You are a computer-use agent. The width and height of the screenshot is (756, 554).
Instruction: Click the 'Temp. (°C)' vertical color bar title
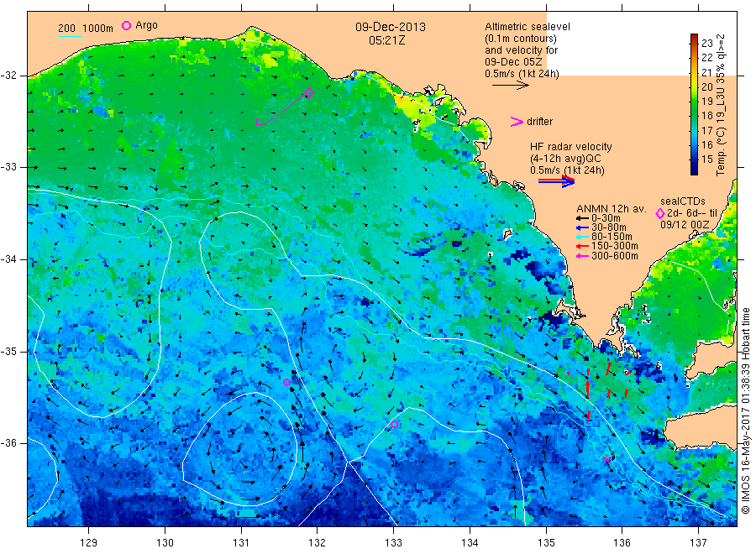point(721,150)
